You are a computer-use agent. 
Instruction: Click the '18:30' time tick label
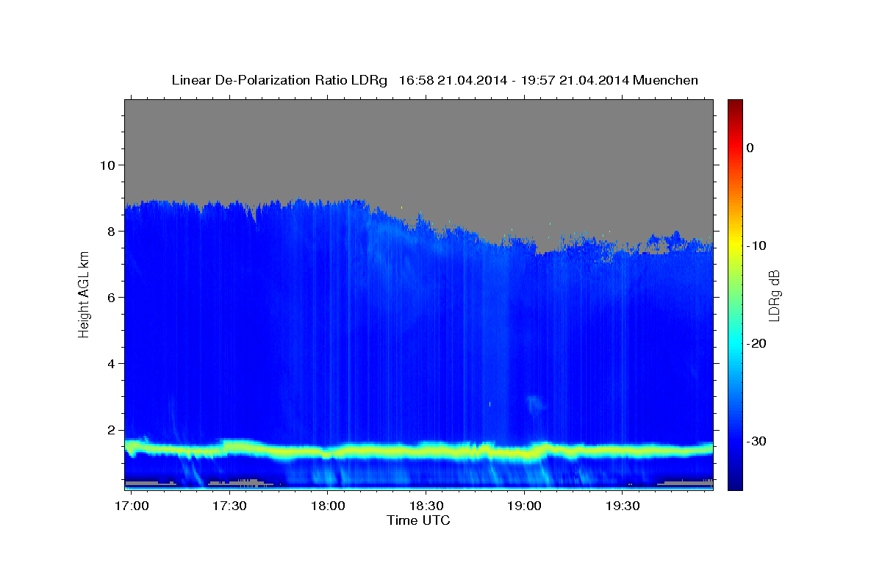click(426, 506)
